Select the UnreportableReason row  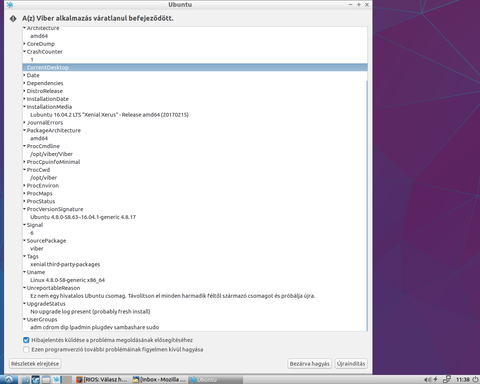pyautogui.click(x=195, y=288)
